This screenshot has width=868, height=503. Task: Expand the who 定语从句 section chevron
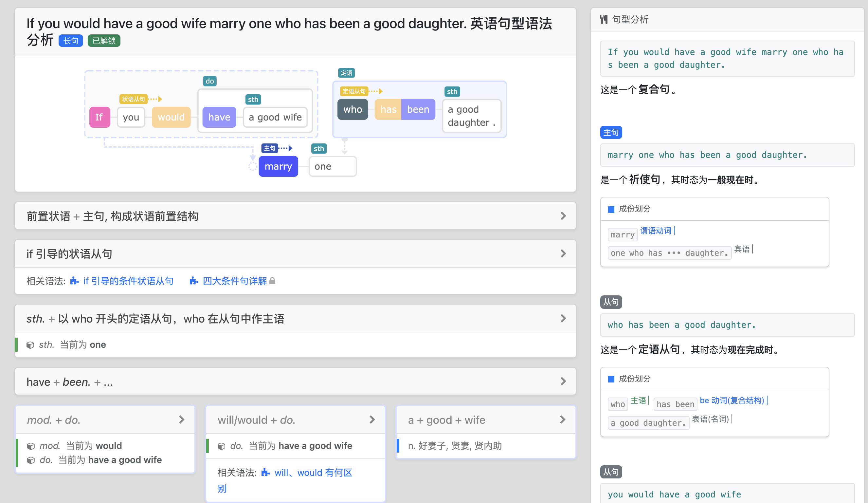coord(563,318)
